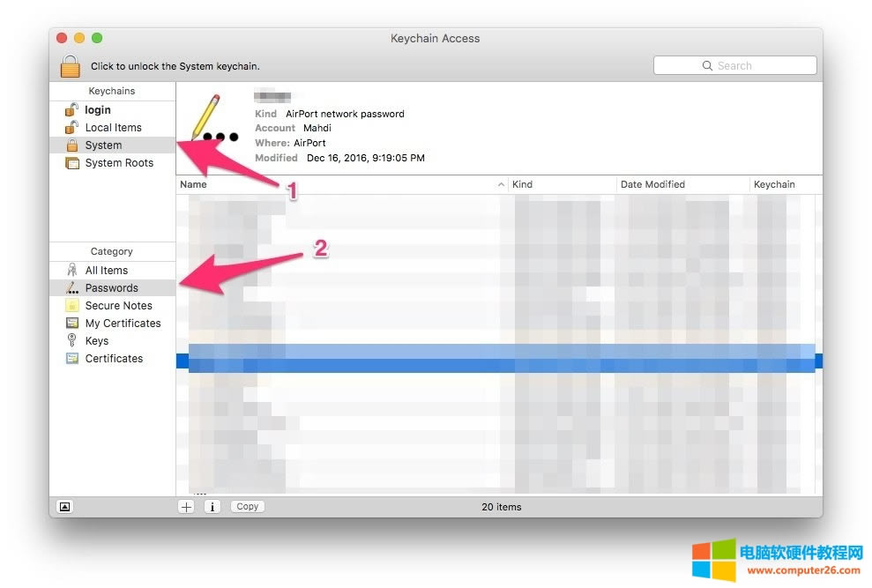The image size is (872, 588).
Task: Click the certificate icon beside My Certificates
Action: tap(72, 323)
